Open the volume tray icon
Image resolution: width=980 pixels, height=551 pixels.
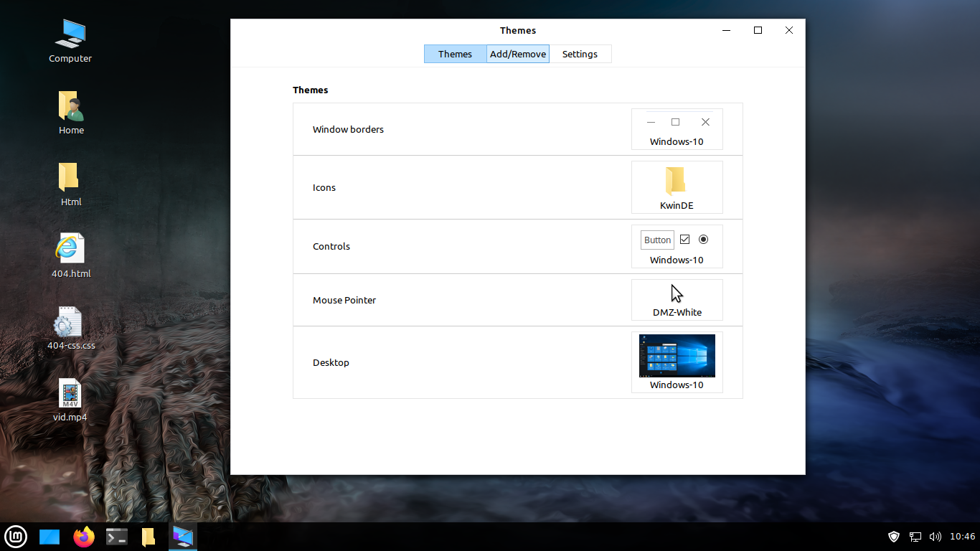tap(936, 537)
